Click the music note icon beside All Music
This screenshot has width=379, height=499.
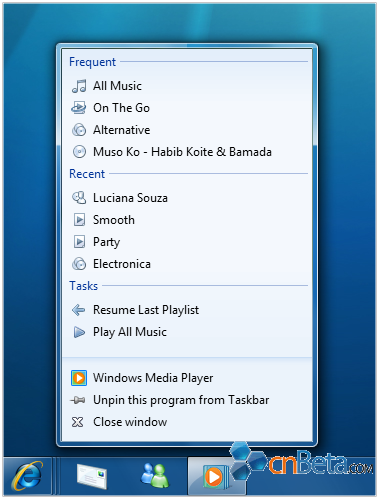[x=79, y=86]
